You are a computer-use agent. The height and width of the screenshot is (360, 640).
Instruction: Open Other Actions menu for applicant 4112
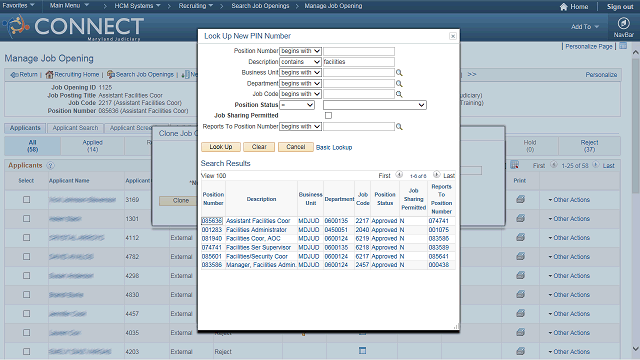[569, 238]
